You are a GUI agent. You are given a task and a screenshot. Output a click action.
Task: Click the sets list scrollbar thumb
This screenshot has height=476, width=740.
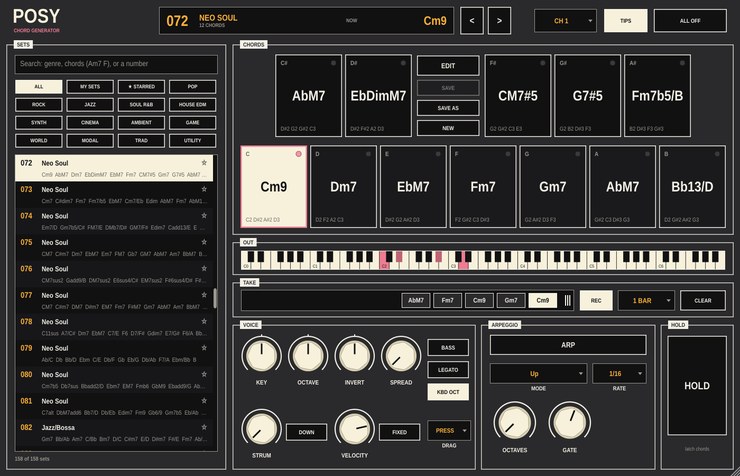click(x=215, y=298)
